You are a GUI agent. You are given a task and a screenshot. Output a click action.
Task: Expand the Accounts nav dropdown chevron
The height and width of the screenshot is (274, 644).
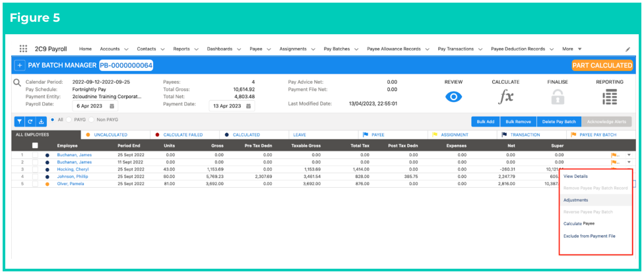tap(126, 49)
